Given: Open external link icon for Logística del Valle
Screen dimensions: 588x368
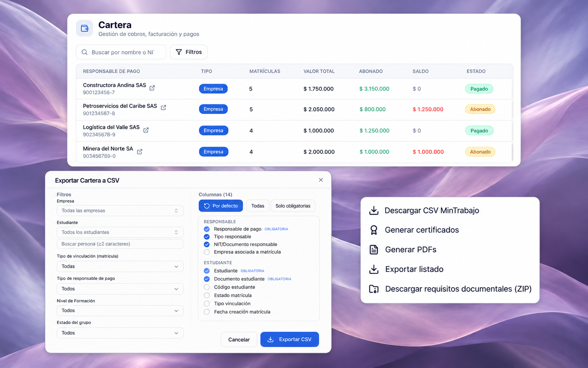Looking at the screenshot, I should (x=146, y=130).
